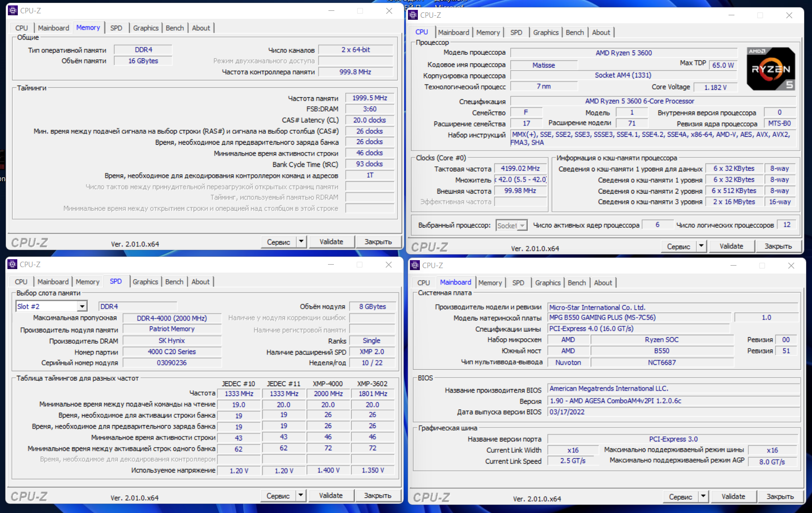Screen dimensions: 812x513
Task: Open About tab in the Memory timings window
Action: pyautogui.click(x=201, y=28)
